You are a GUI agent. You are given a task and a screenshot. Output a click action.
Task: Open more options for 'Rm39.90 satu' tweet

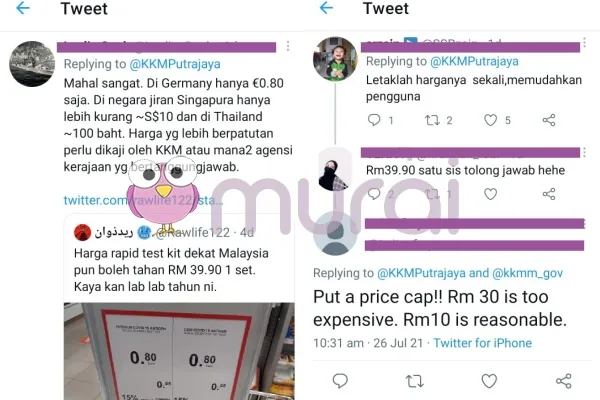[x=584, y=152]
